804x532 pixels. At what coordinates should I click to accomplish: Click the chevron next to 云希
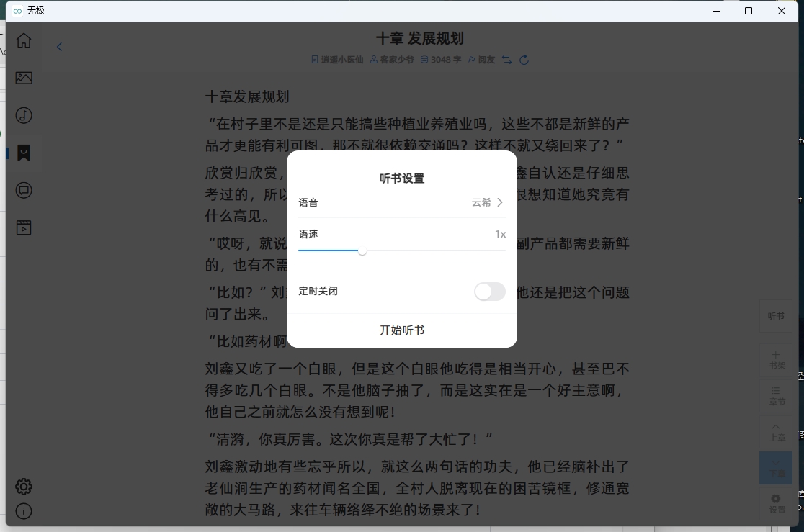[x=500, y=202]
